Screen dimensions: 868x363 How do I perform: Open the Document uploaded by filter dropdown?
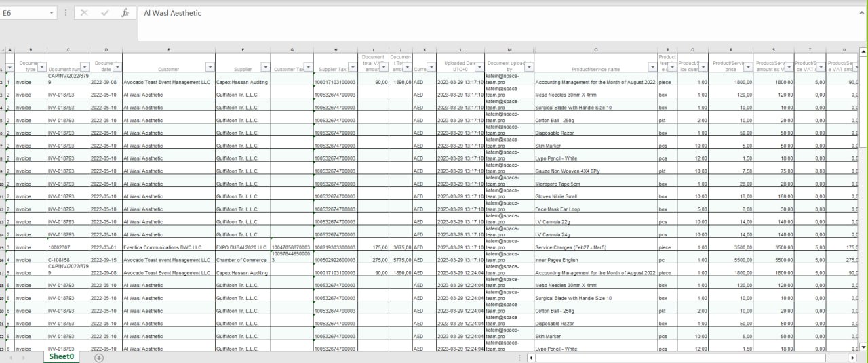(529, 67)
